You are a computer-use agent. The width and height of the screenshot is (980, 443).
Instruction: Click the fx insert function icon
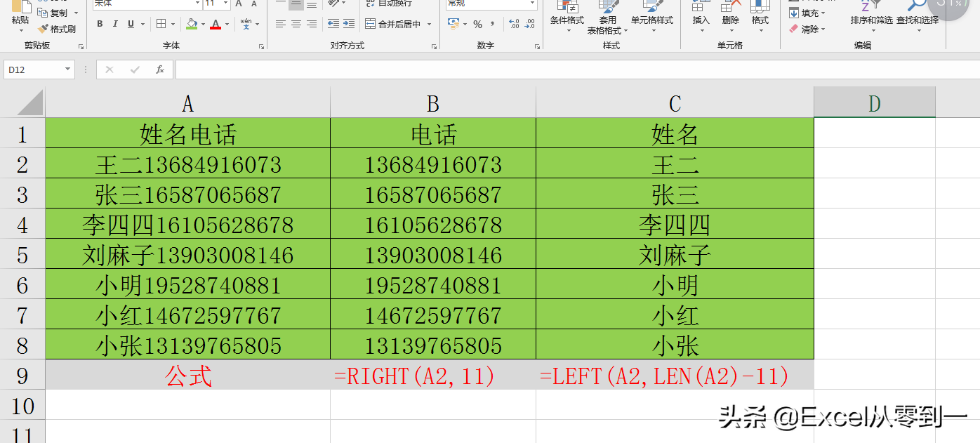[x=160, y=70]
